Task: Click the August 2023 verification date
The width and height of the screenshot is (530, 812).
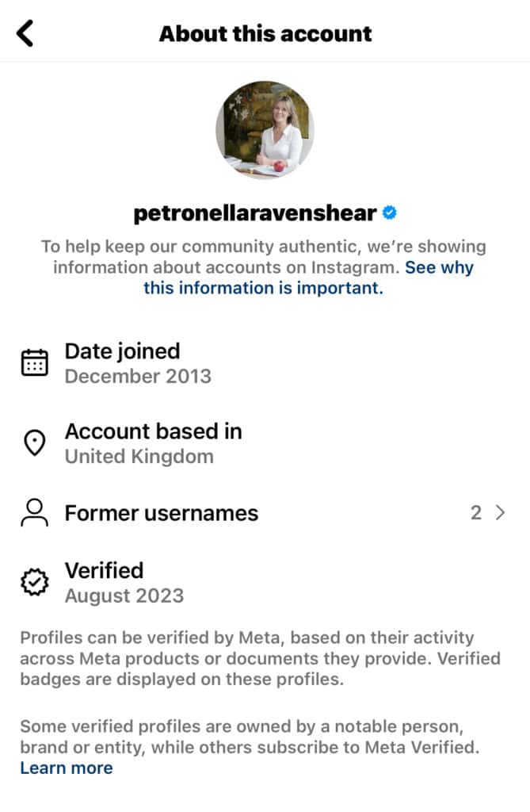Action: 124,596
